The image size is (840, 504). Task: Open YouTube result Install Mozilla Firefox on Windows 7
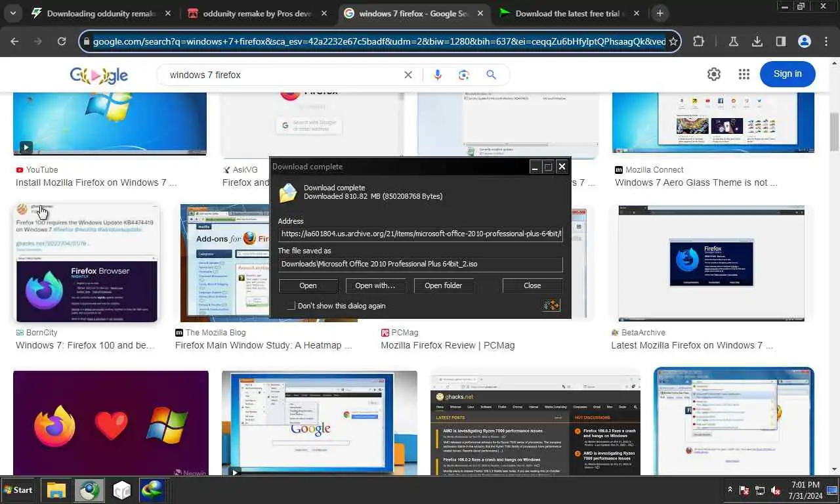pyautogui.click(x=96, y=182)
